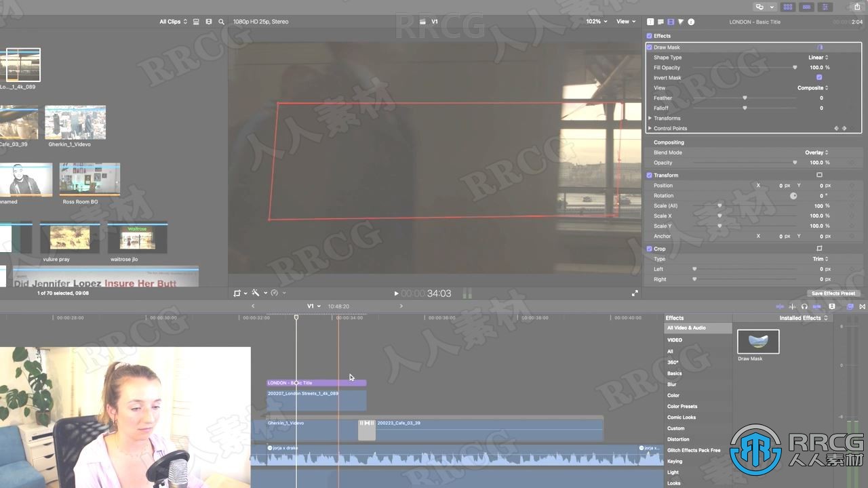868x488 pixels.
Task: Select the LONDON - Basic Title clip
Action: (316, 383)
